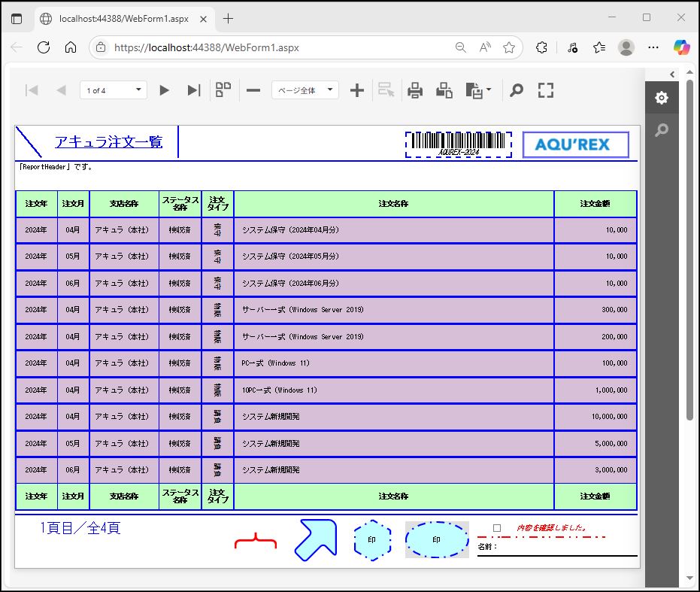The width and height of the screenshot is (700, 592).
Task: Expand the export format dropdown arrow
Action: [x=489, y=90]
